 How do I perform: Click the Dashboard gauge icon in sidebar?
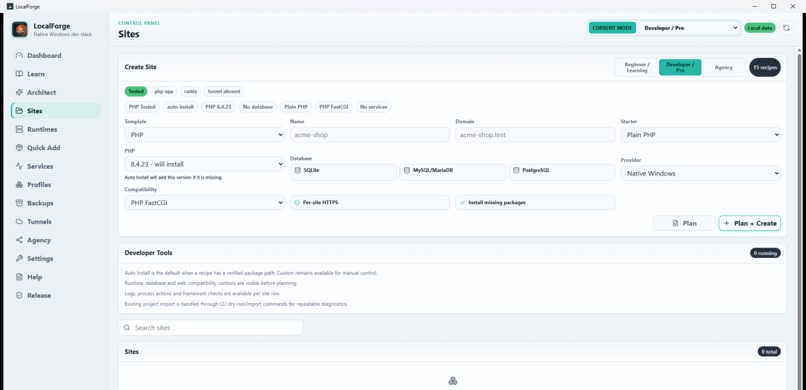20,55
